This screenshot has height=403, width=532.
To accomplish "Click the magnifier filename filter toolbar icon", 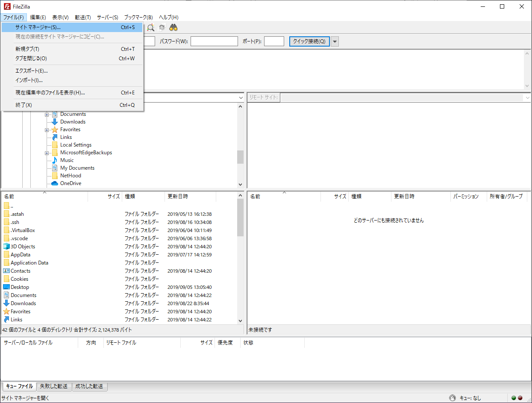I will pos(151,28).
